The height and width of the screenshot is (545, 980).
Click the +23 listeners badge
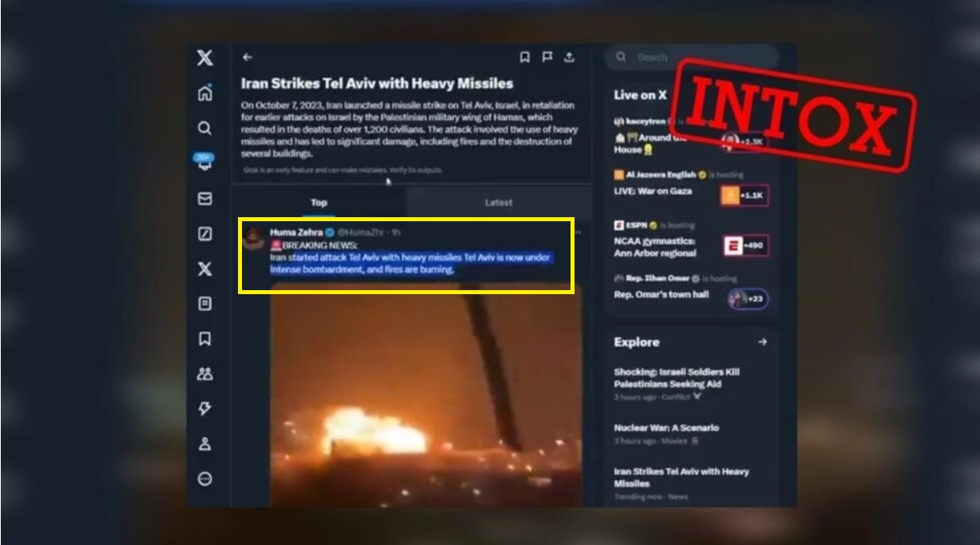coord(748,299)
